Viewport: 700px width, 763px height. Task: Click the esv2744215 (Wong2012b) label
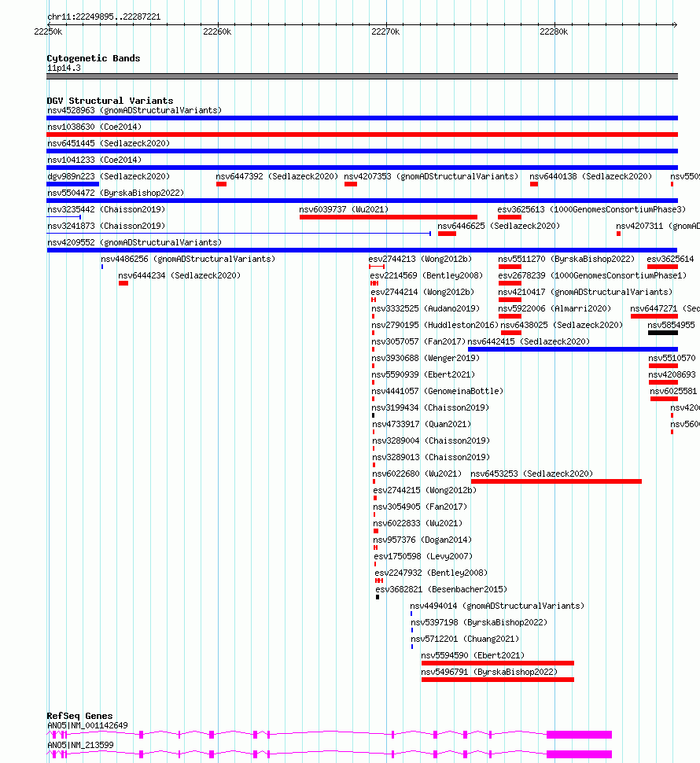coord(425,491)
